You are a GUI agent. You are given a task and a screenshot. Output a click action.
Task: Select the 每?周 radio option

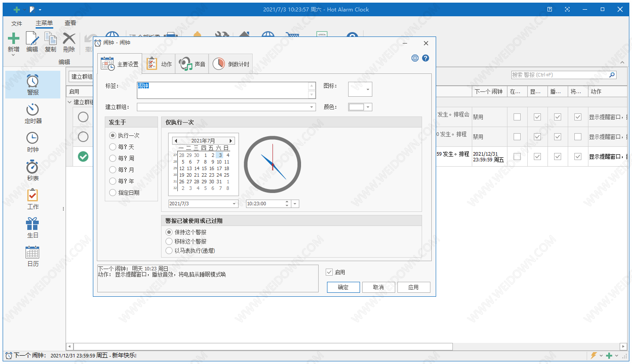(121, 158)
